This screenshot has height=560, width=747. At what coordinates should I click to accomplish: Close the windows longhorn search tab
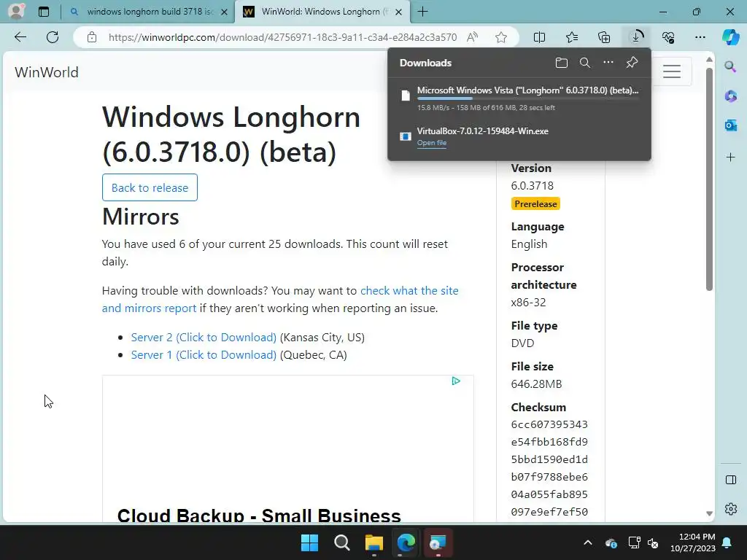224,12
